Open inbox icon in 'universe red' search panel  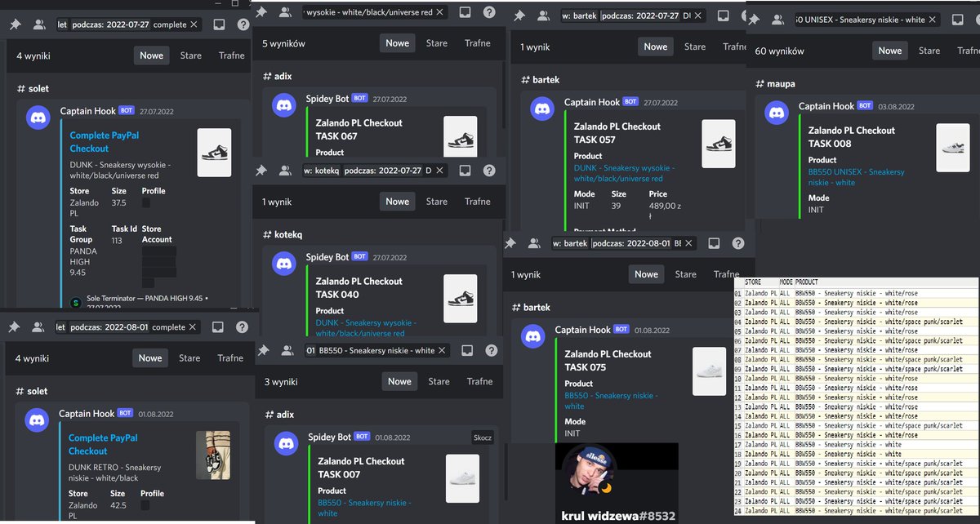465,12
